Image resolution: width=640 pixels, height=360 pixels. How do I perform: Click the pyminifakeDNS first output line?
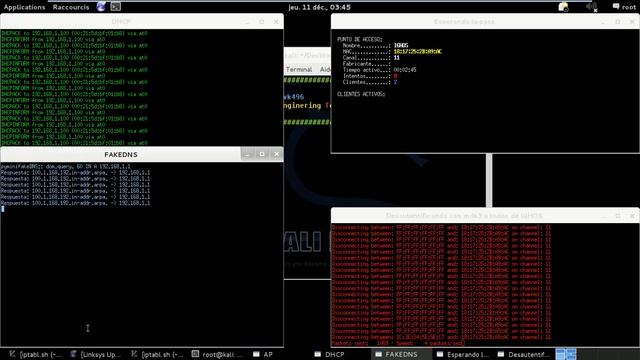click(x=66, y=167)
